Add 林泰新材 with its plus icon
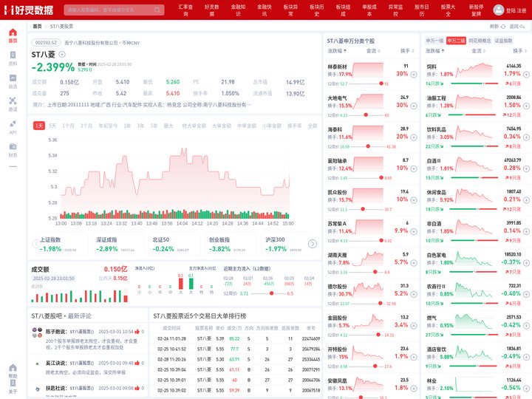Image resolution: width=532 pixels, height=399 pixels. click(x=414, y=75)
